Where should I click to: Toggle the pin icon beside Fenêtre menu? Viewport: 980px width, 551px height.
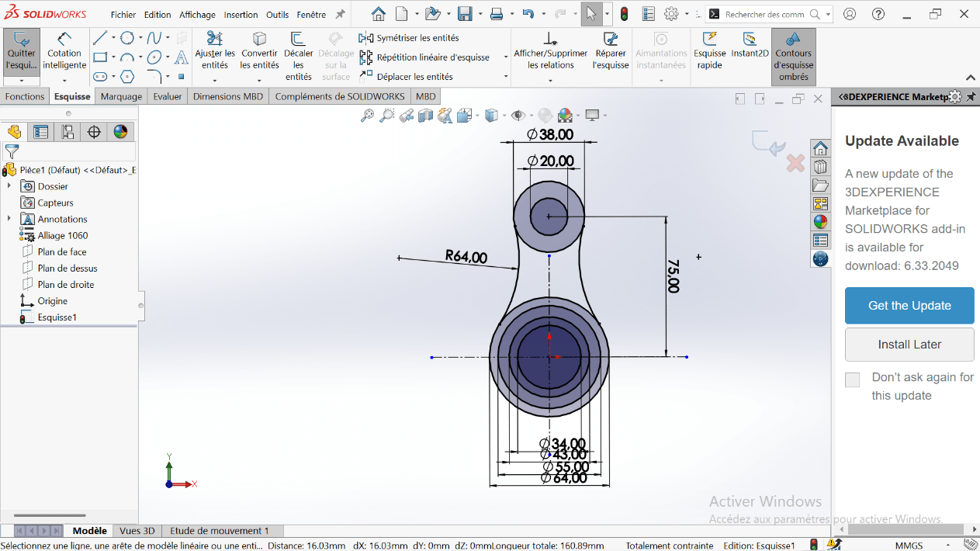pos(340,15)
